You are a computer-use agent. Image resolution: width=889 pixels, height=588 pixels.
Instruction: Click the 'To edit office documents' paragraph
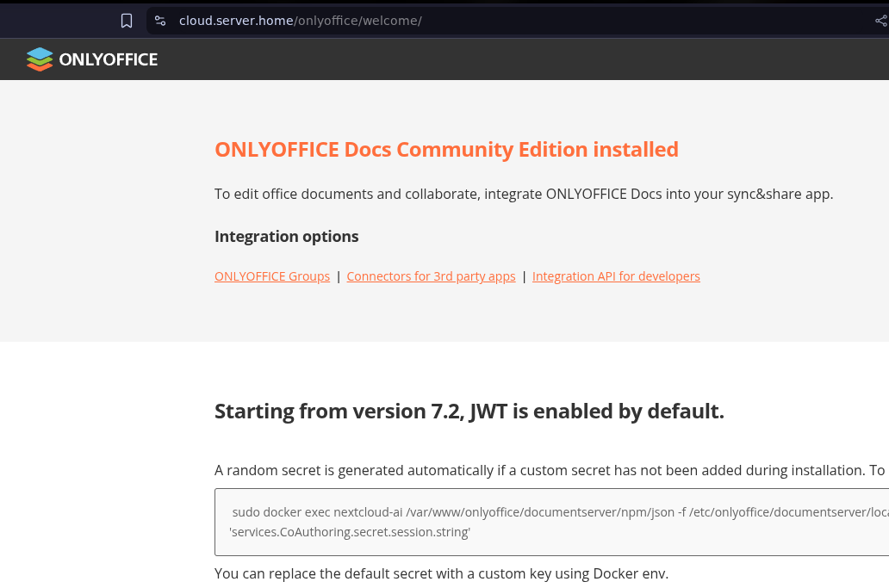pyautogui.click(x=523, y=194)
